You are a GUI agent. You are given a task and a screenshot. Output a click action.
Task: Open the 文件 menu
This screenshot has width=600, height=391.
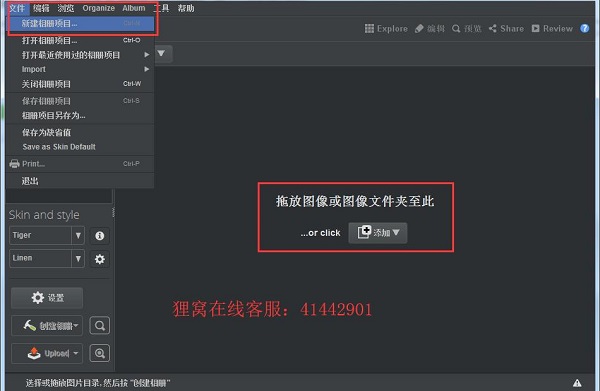tap(17, 8)
